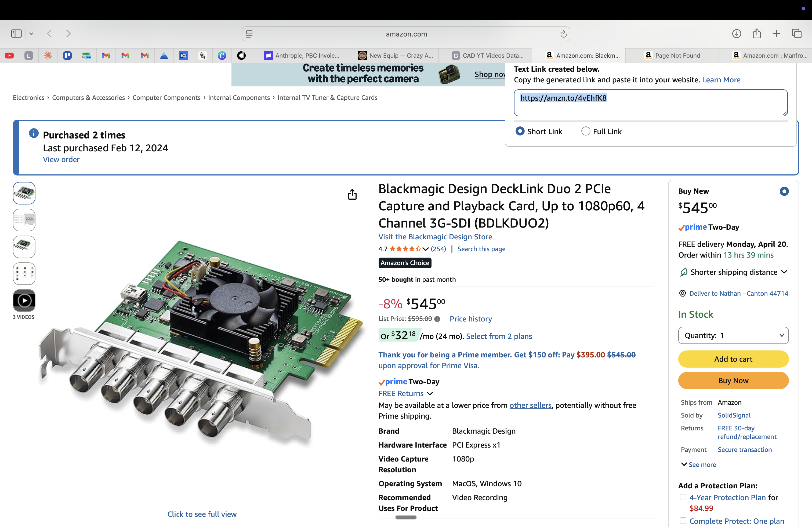Open the 254 ratings count link

(438, 249)
